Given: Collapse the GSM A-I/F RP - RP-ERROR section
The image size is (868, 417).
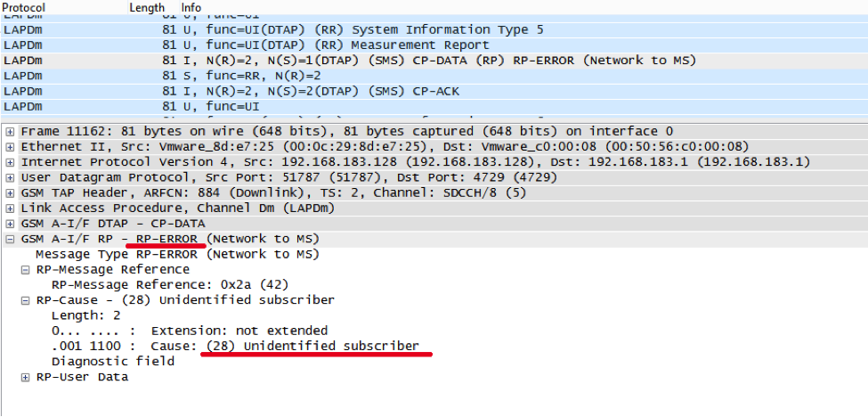Looking at the screenshot, I should [x=10, y=239].
